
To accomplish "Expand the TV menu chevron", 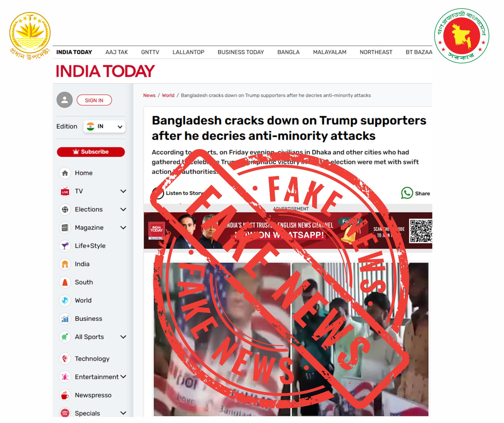I will [123, 191].
